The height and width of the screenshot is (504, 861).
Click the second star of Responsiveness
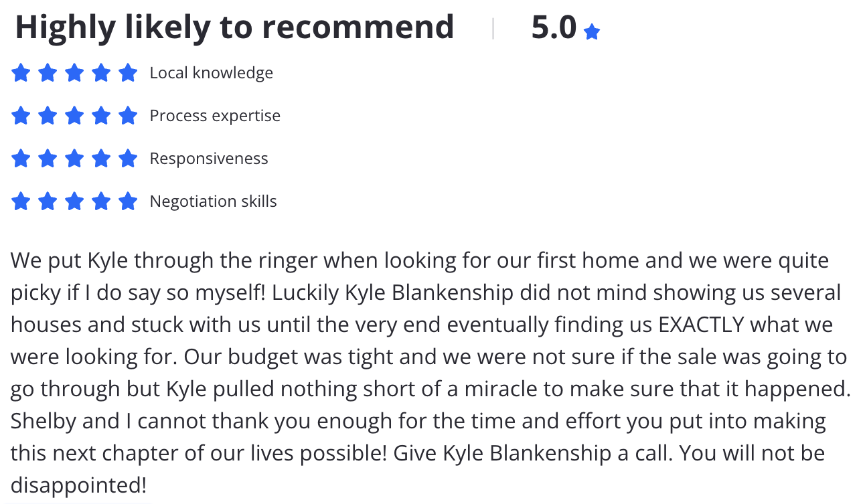[48, 158]
